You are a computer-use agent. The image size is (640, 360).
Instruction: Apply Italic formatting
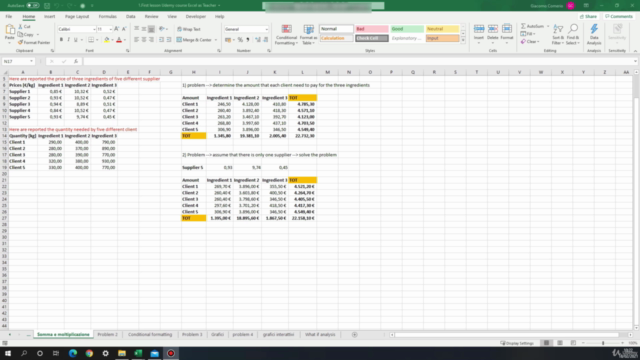(68, 40)
